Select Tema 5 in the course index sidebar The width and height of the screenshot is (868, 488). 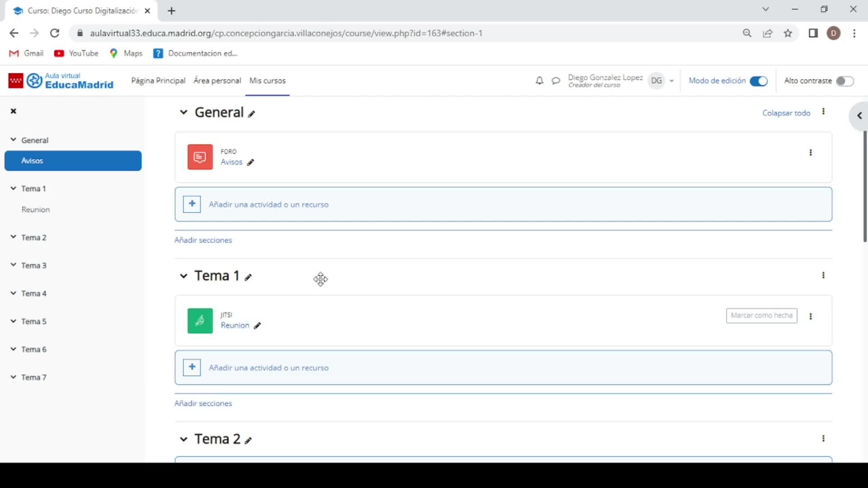(x=34, y=321)
